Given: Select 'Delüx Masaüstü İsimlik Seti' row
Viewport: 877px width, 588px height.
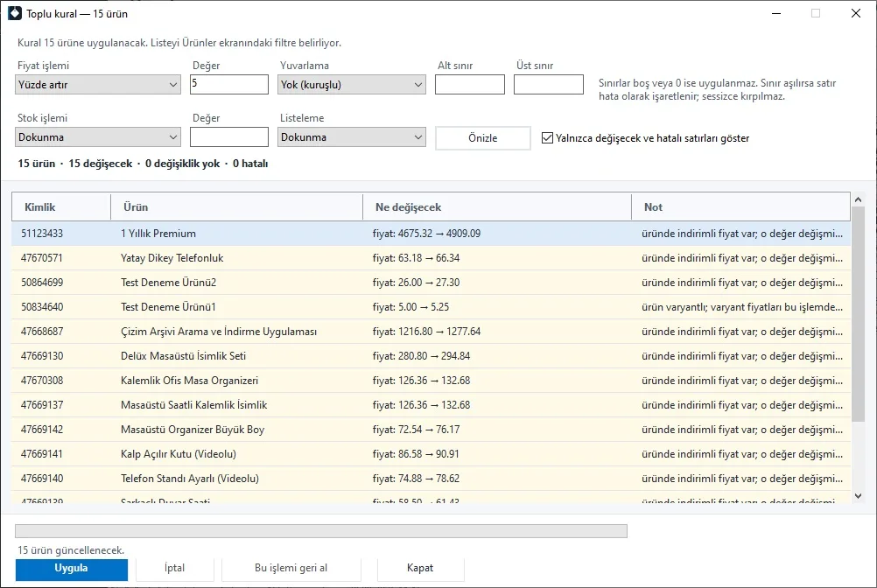Looking at the screenshot, I should (431, 356).
